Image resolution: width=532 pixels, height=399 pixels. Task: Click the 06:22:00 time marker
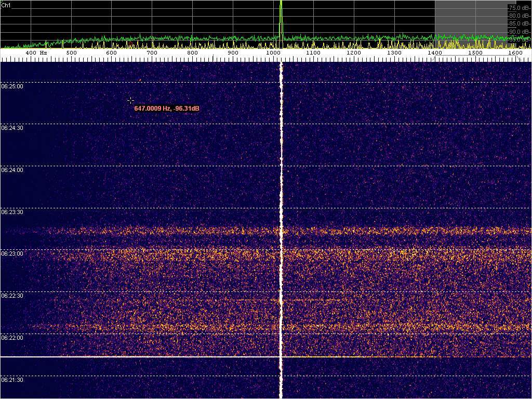[12, 338]
